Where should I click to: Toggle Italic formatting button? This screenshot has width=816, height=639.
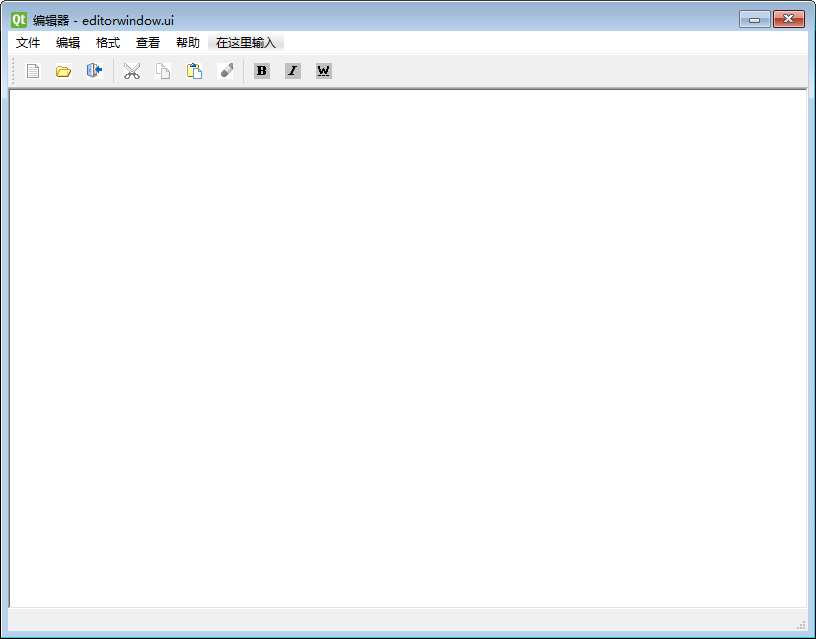point(293,71)
